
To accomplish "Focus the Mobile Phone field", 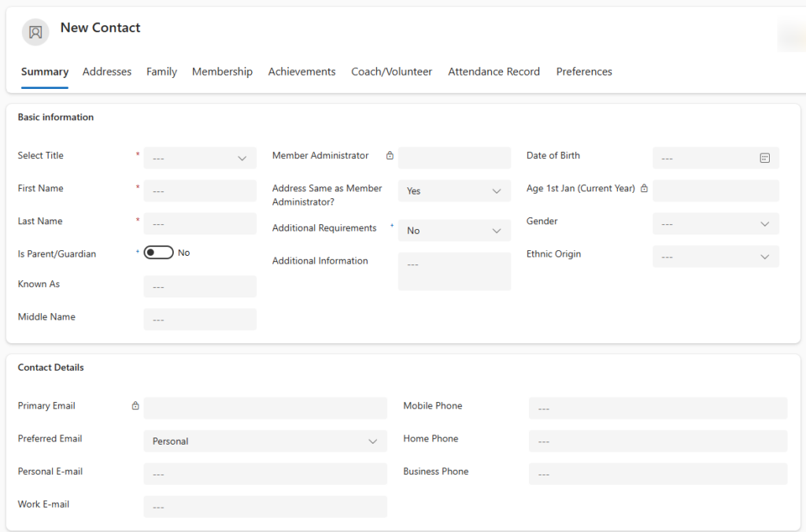I will click(657, 408).
